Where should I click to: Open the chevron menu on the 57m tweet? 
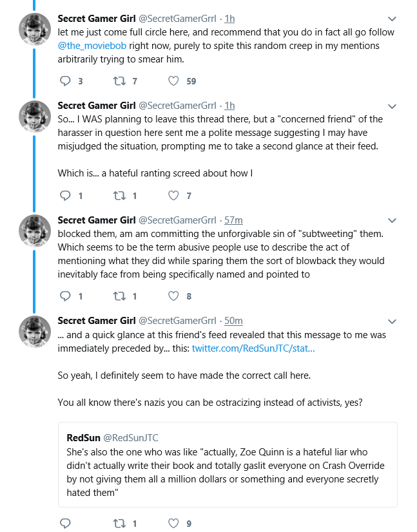coord(393,221)
